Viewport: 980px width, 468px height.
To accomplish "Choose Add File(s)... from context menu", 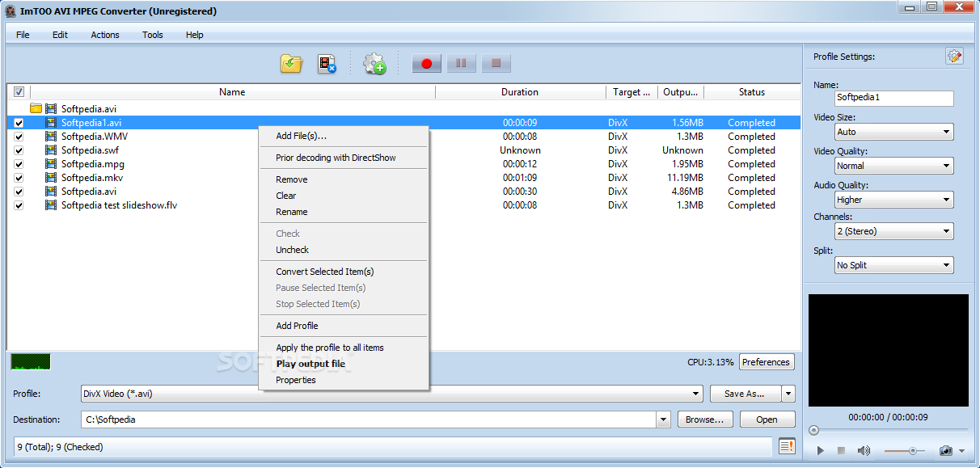I will [344, 136].
